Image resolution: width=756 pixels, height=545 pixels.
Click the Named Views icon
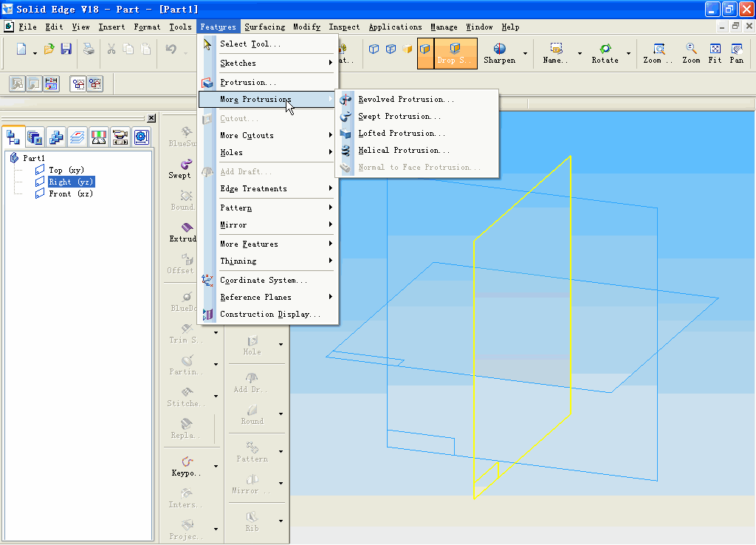[555, 53]
